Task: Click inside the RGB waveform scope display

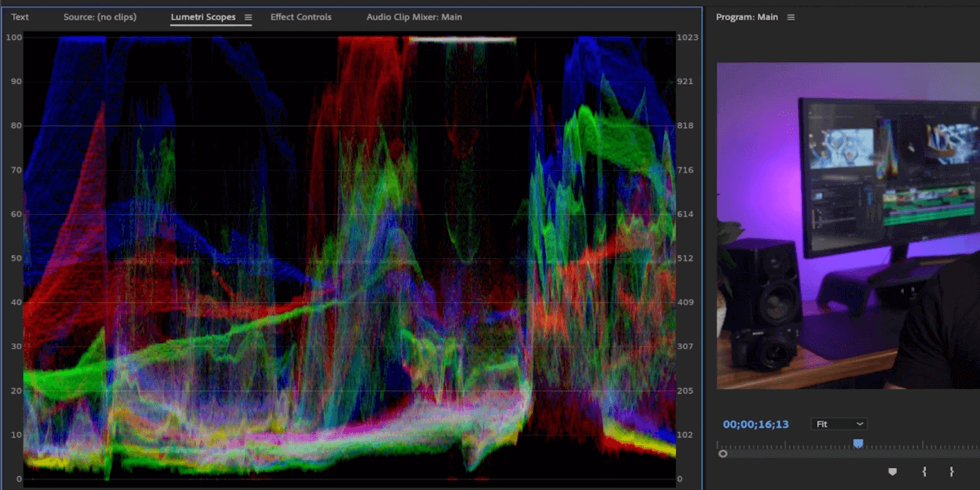Action: point(350,258)
